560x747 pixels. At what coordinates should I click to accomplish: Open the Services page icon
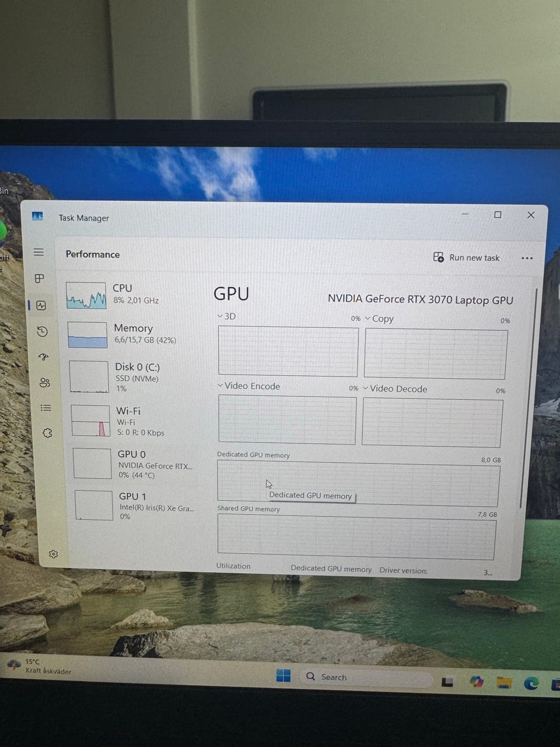(47, 433)
